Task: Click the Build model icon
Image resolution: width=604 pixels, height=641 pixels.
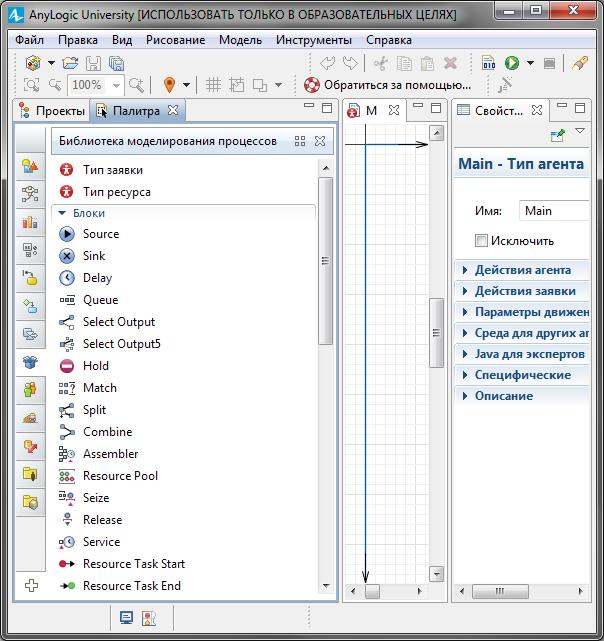Action: (489, 63)
